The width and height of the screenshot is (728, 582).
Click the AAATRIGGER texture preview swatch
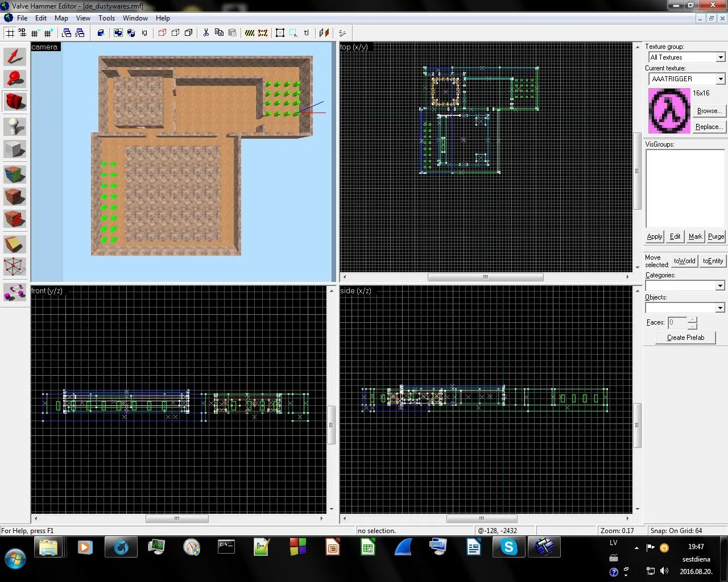pos(669,111)
